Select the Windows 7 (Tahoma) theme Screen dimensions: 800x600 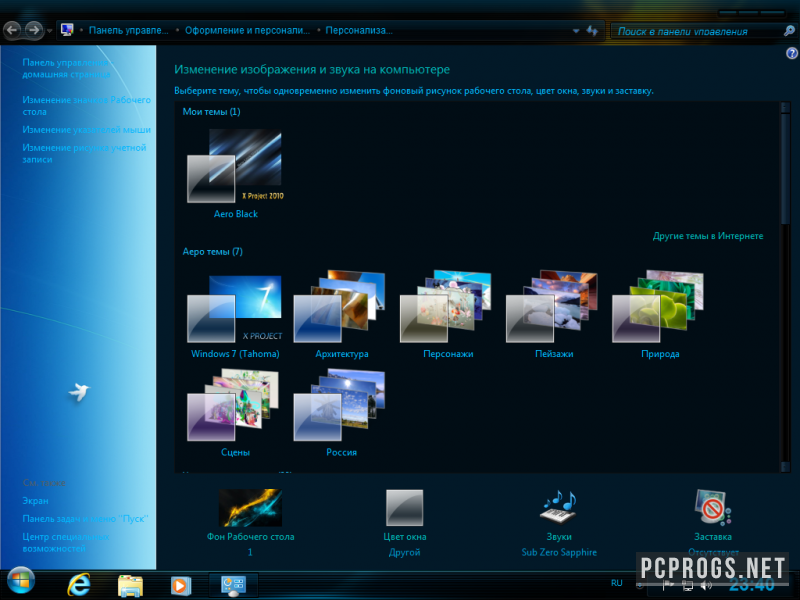[x=235, y=316]
